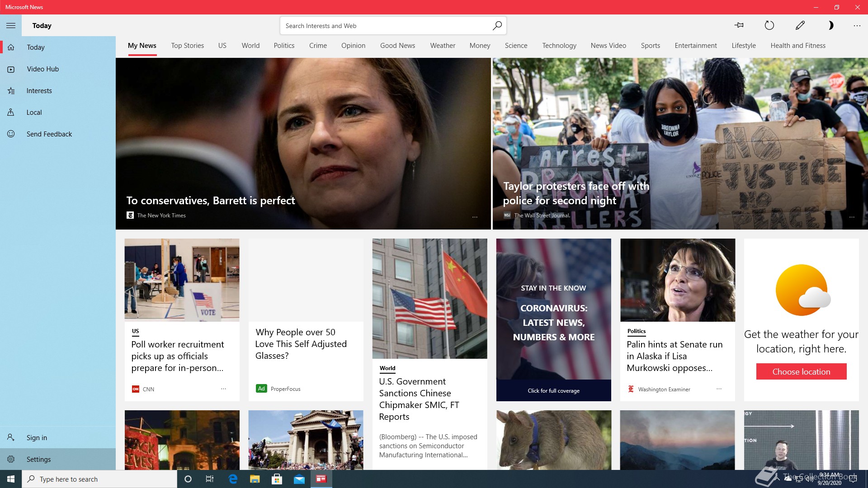Open Self Adjusted Glasses ad
Viewport: 868px width, 488px height.
301,344
